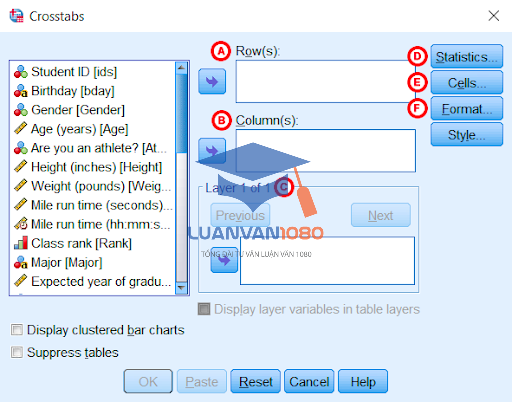Click the scale ruler icon beside Weight
Viewport: 512px width, 402px height.
click(21, 186)
